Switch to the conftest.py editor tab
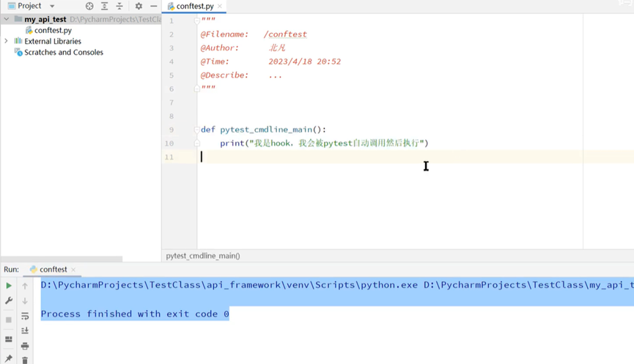Image resolution: width=634 pixels, height=364 pixels. pos(195,6)
